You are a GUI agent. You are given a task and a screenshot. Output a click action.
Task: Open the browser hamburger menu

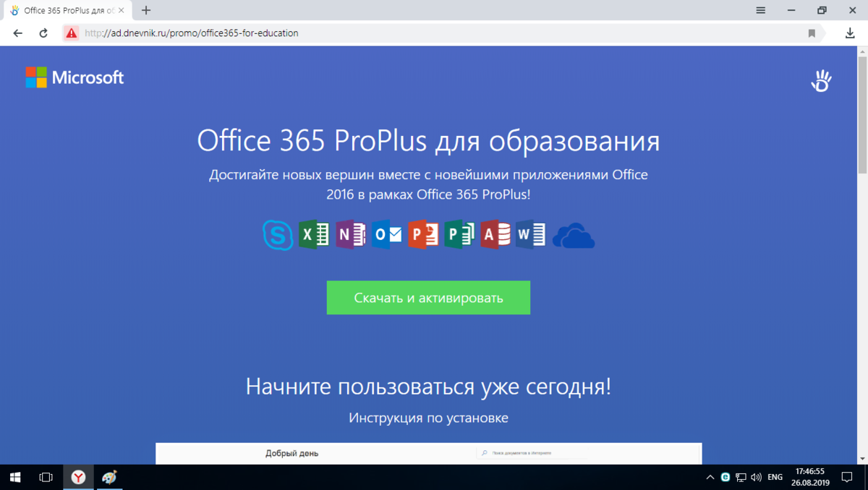(x=760, y=10)
